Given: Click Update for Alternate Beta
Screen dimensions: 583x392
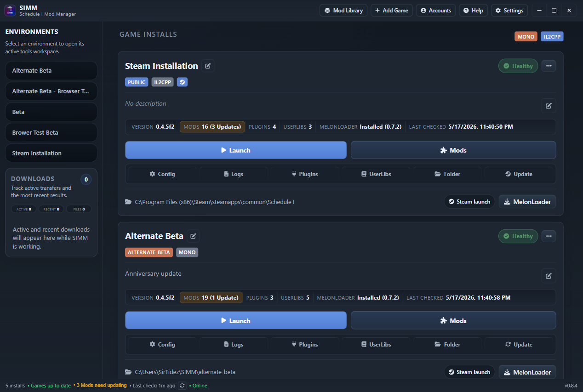Looking at the screenshot, I should pos(519,344).
